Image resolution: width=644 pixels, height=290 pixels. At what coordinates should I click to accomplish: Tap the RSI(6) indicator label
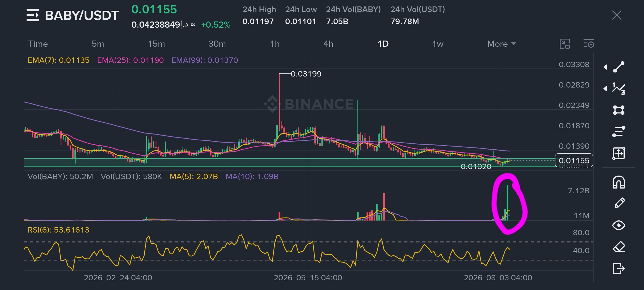click(58, 230)
